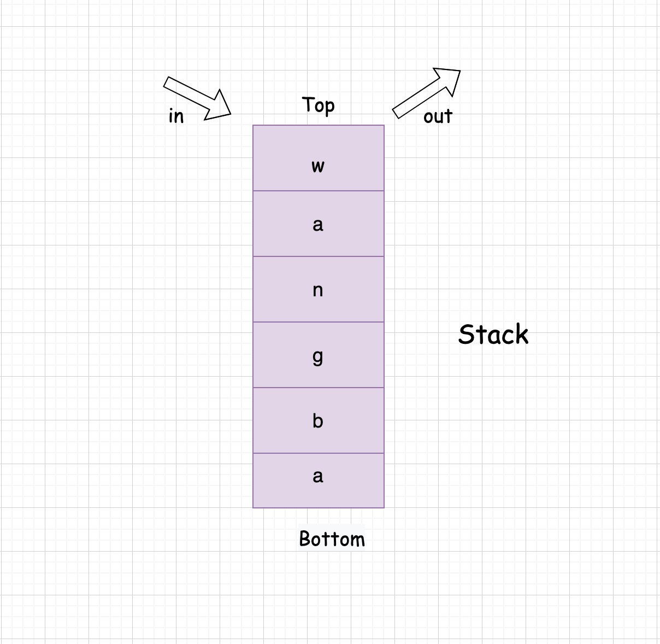Screen dimensions: 660x644
Task: Click the stack cell containing "b"
Action: 318,421
